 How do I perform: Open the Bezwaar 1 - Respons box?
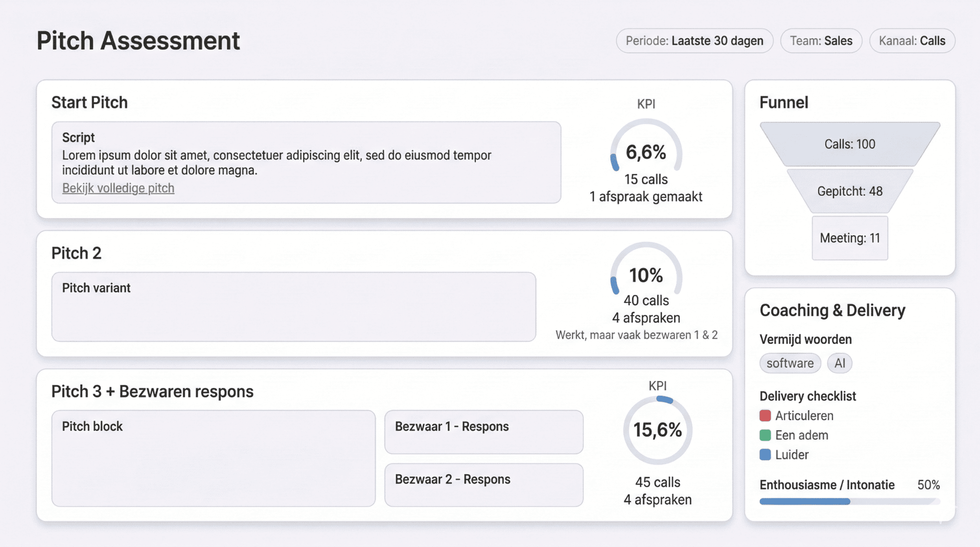coord(483,432)
